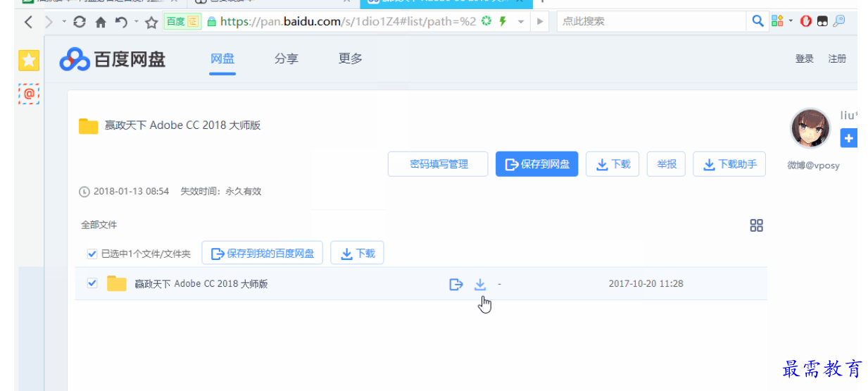The image size is (868, 391).
Task: Open the yellow star favorites sidebar icon
Action: pos(29,61)
